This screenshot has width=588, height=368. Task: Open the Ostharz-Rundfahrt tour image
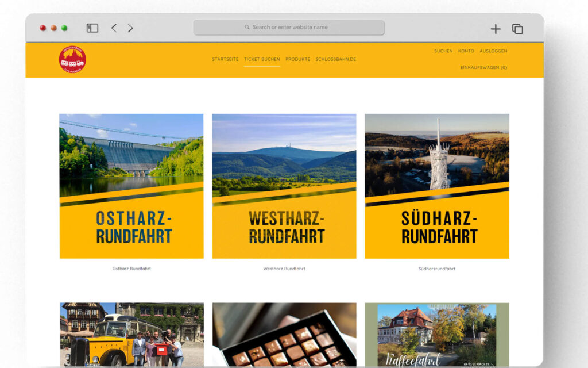tap(131, 186)
